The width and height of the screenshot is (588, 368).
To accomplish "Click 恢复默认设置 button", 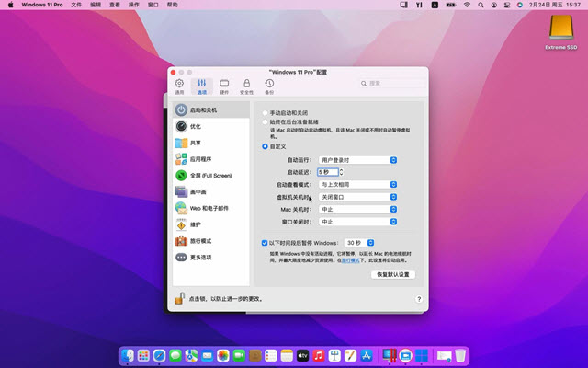I will click(x=393, y=274).
